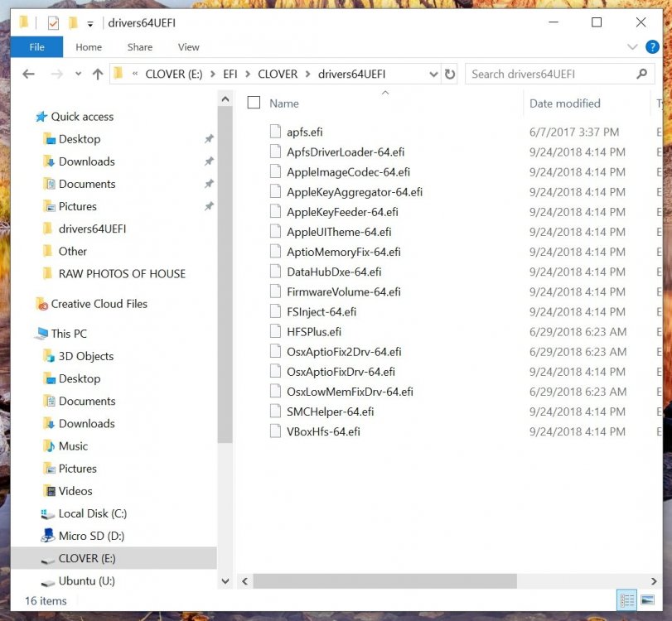Open the recent locations dropdown
This screenshot has height=621, width=672.
coord(78,74)
